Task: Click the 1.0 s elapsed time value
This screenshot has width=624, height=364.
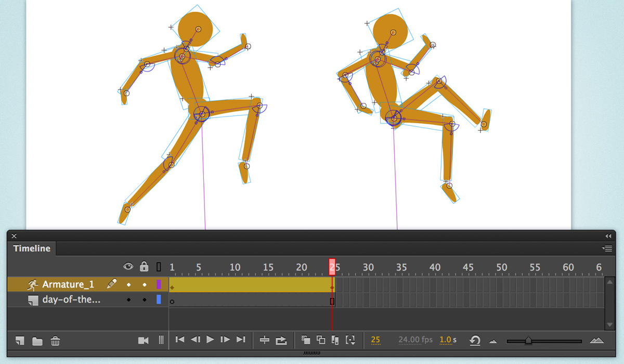Action: (x=446, y=340)
